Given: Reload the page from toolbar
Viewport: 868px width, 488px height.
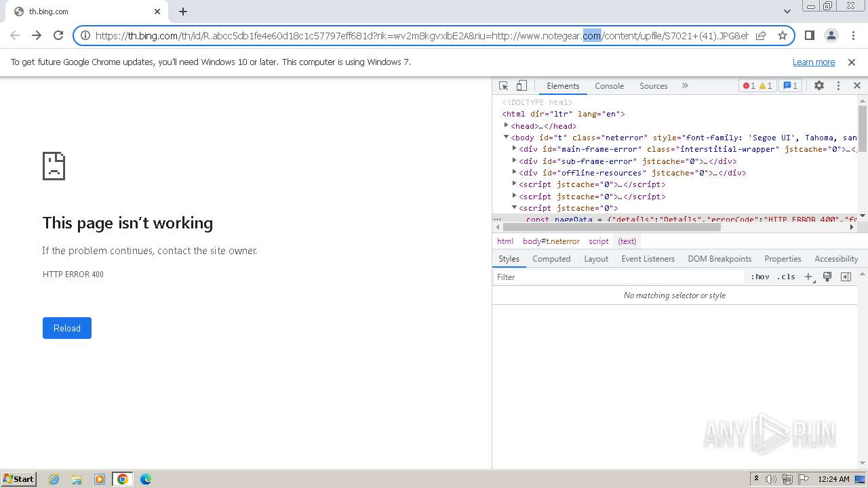Looking at the screenshot, I should pos(58,35).
